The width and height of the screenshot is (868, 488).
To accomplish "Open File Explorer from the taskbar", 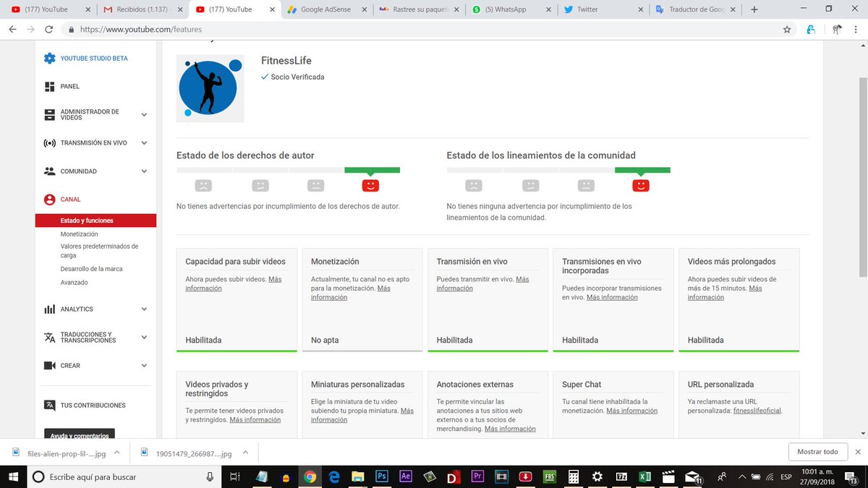I will tap(357, 477).
